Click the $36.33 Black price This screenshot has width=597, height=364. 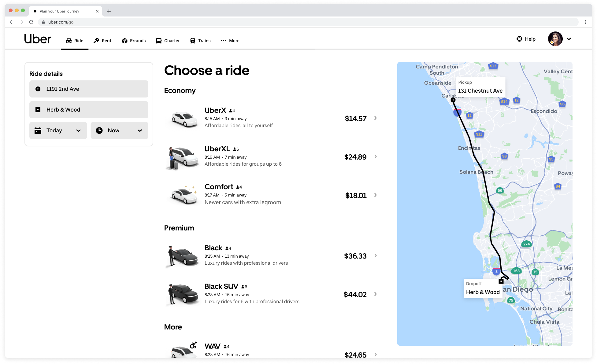pos(355,256)
